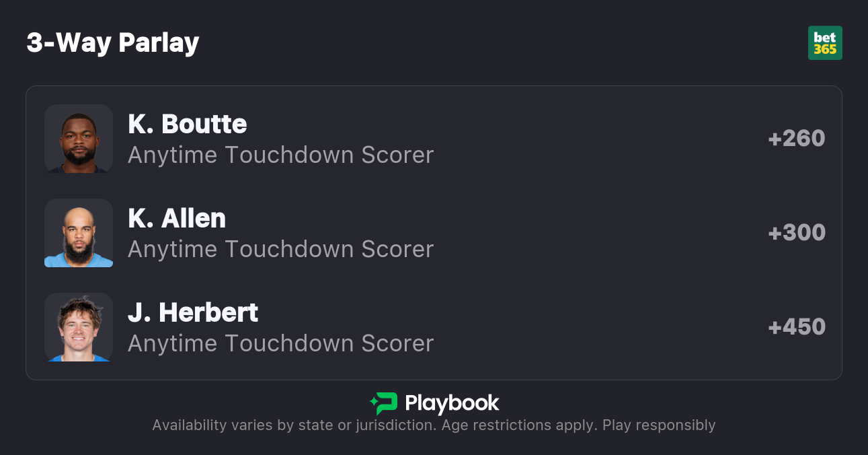The height and width of the screenshot is (455, 868).
Task: Click the word Parlay in the title
Action: 159,43
